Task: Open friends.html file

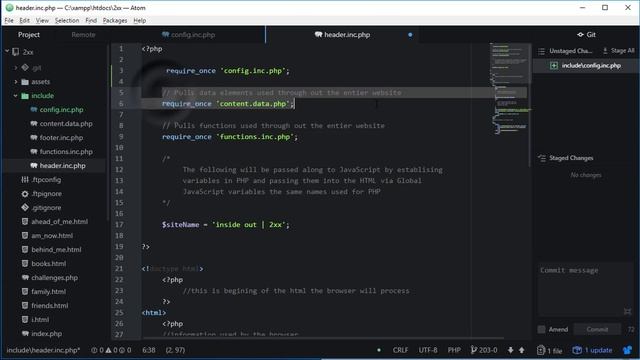Action: pyautogui.click(x=50, y=305)
